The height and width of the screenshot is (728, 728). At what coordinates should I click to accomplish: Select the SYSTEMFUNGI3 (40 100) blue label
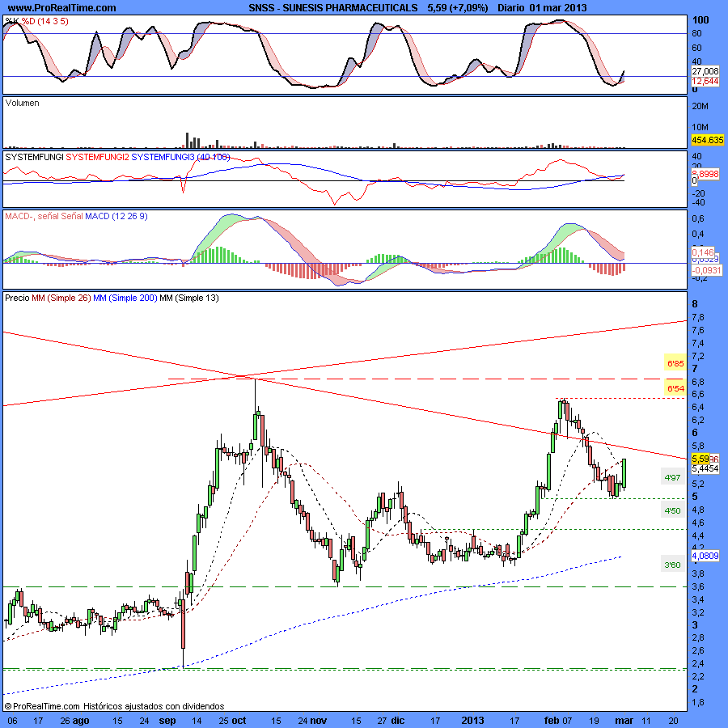[x=180, y=157]
